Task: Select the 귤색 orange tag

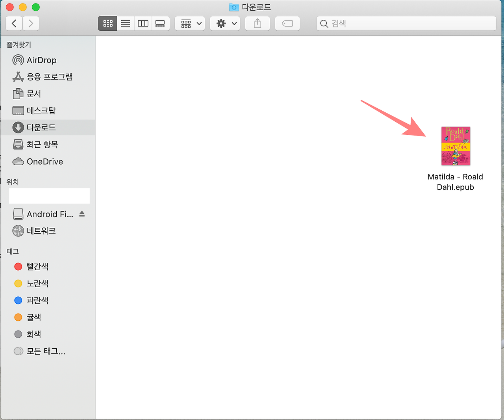Action: click(47, 318)
